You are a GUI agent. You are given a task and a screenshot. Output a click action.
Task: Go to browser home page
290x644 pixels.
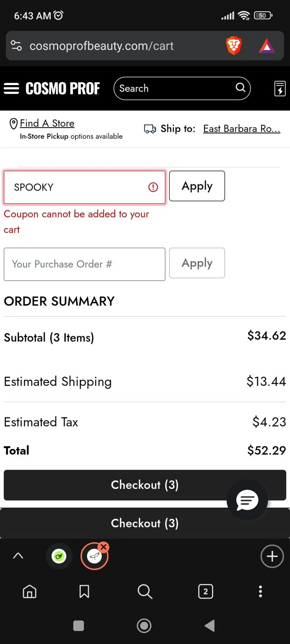click(x=29, y=592)
